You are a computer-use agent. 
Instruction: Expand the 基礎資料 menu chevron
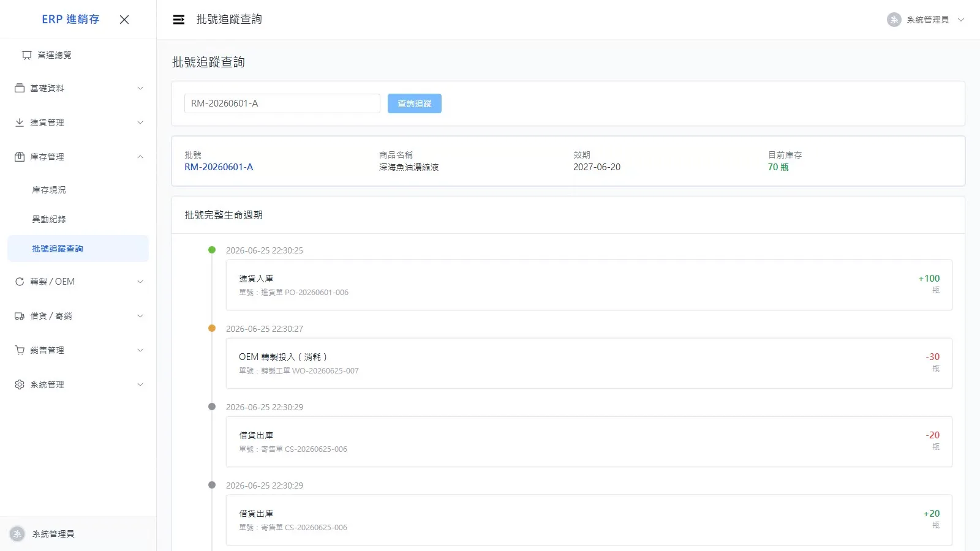coord(140,88)
